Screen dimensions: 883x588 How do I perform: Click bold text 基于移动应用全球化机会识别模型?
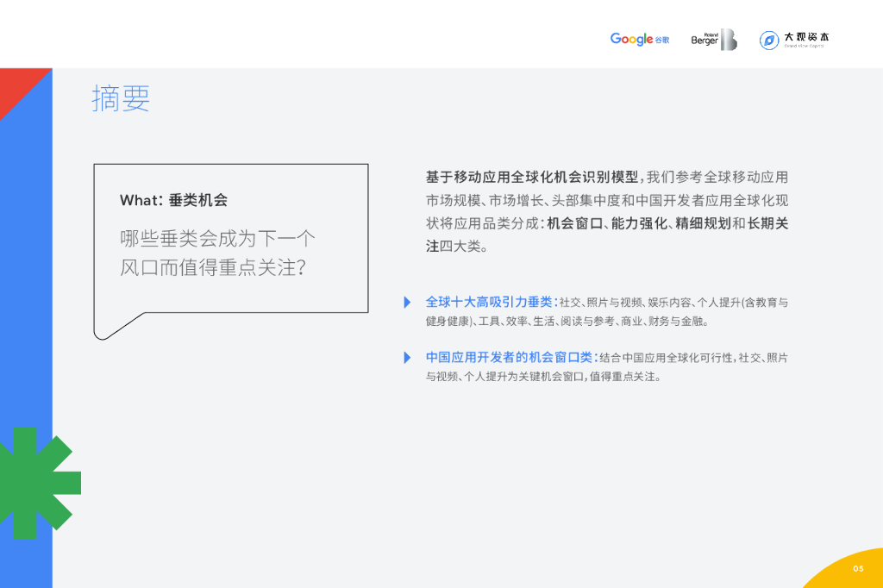[532, 178]
